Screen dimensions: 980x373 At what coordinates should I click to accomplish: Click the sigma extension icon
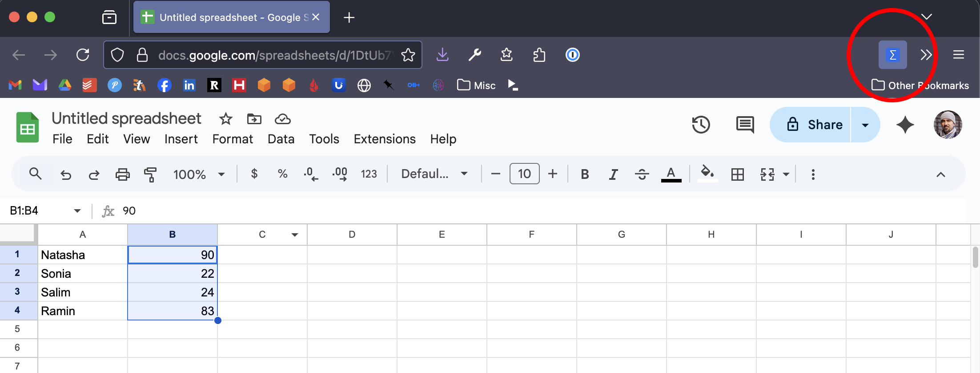pyautogui.click(x=892, y=55)
